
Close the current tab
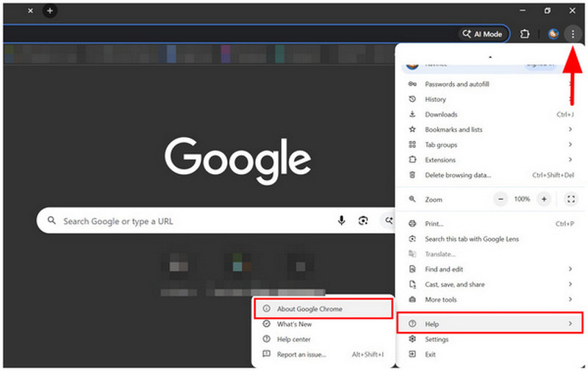30,11
